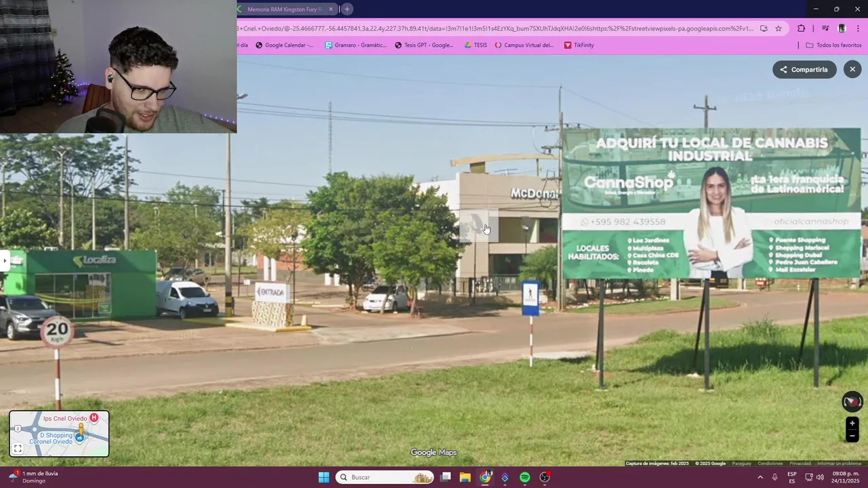Screen dimensions: 868x488
Task: Open Spotify from the taskbar
Action: 525,477
